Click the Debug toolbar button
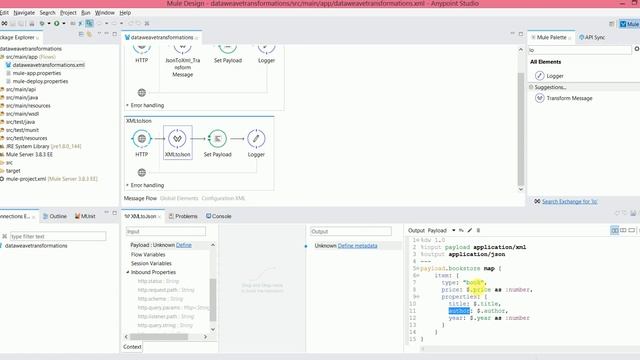The width and height of the screenshot is (640, 360). click(42, 24)
